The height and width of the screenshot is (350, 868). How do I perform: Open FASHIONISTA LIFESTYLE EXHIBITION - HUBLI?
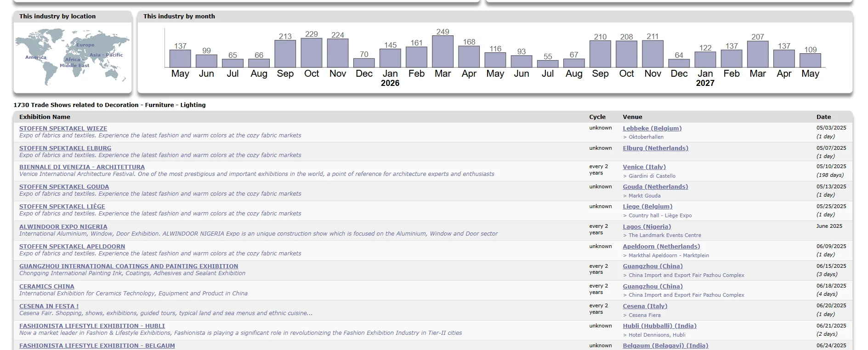[92, 326]
